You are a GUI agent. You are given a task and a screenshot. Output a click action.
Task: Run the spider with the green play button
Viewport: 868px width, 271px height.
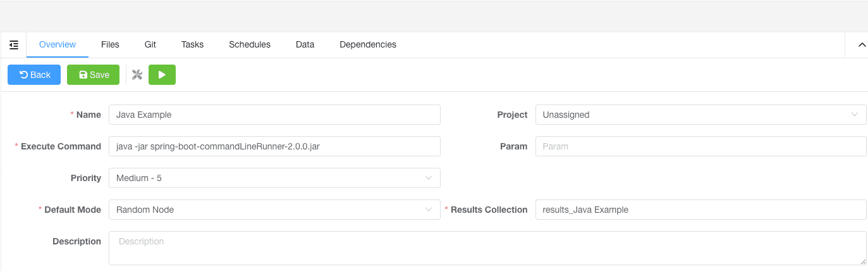coord(162,75)
